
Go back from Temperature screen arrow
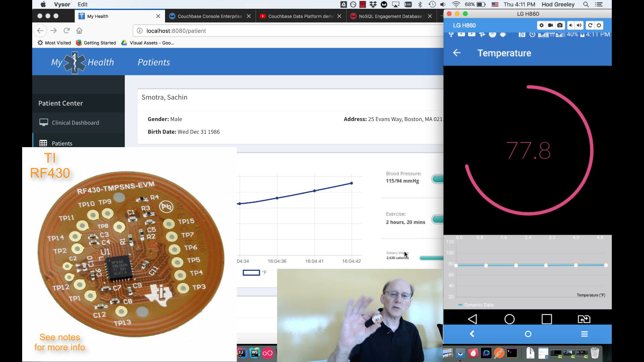457,53
